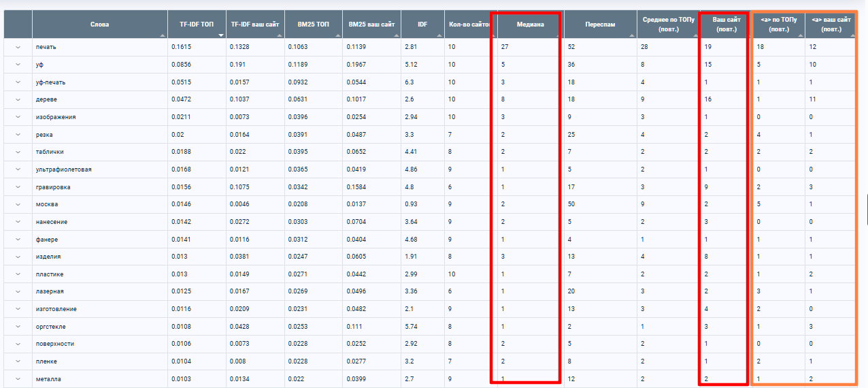Sort by Среднее по ТОПу (повт.) column

pyautogui.click(x=667, y=25)
